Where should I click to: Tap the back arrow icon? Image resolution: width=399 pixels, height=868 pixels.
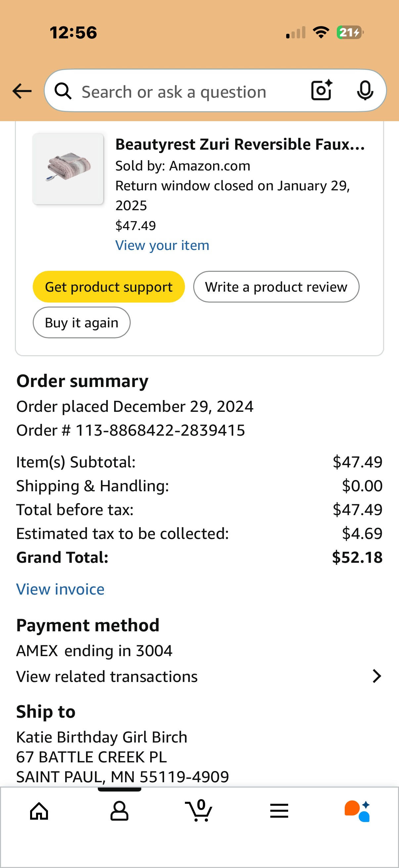[22, 91]
